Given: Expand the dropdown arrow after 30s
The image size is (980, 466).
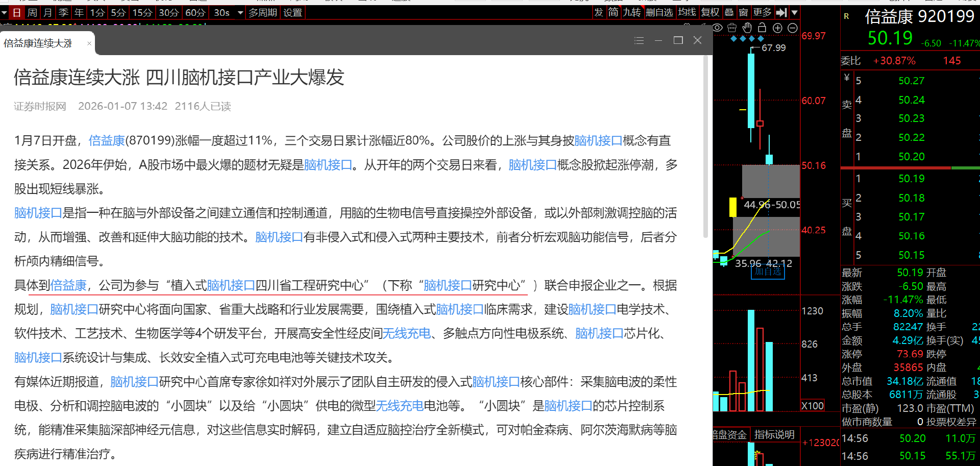Looking at the screenshot, I should click(x=240, y=13).
